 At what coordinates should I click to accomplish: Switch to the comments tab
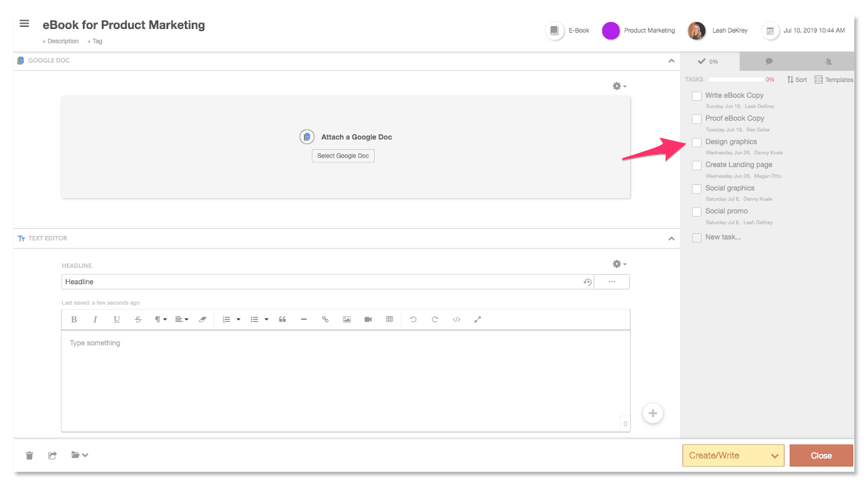pos(769,61)
